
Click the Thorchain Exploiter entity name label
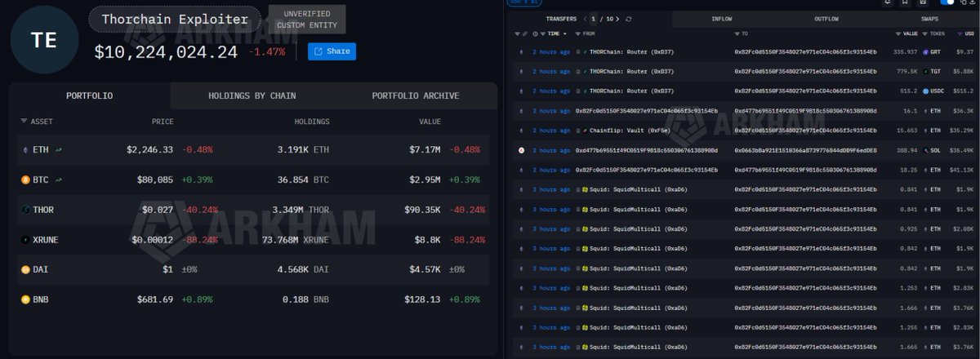(175, 19)
